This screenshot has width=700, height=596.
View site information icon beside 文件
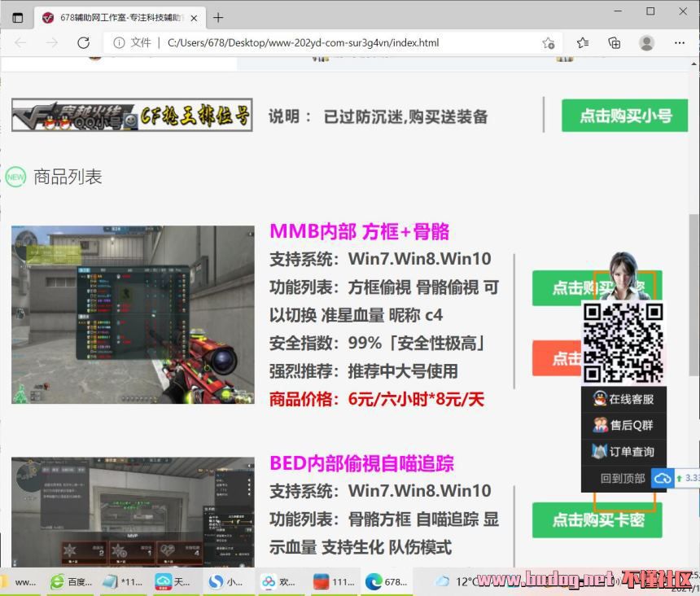pos(119,43)
